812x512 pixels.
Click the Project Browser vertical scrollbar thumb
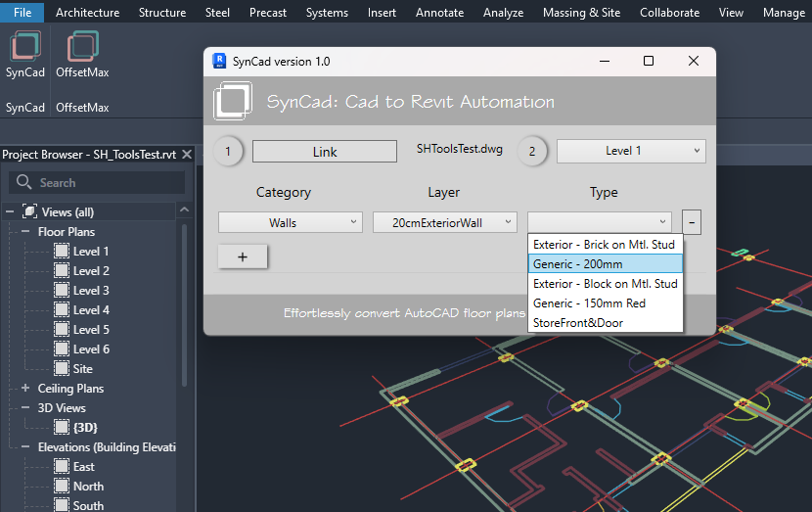(x=184, y=304)
